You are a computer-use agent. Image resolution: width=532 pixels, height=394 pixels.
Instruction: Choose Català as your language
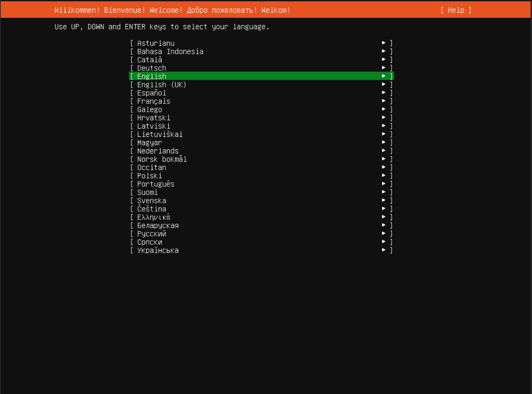coord(149,60)
